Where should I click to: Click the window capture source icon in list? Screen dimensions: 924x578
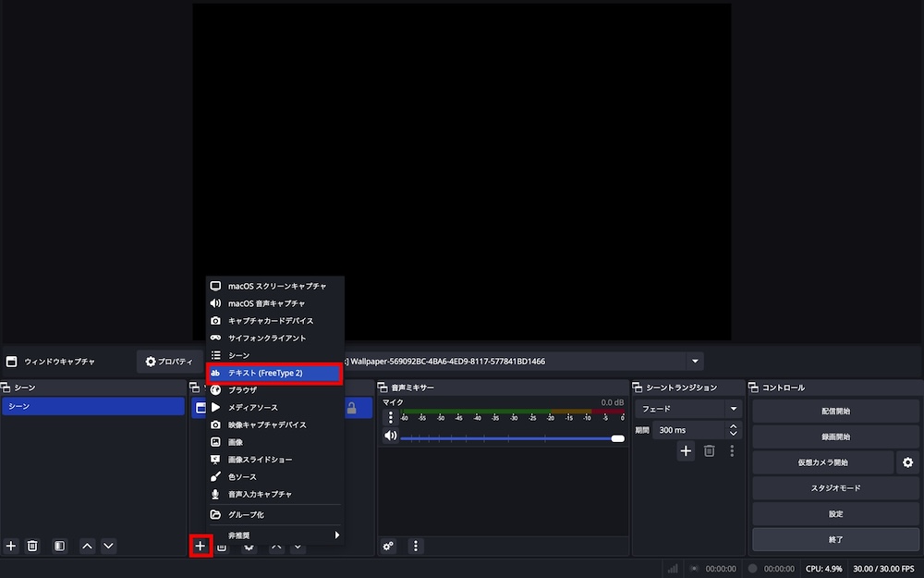(x=200, y=408)
